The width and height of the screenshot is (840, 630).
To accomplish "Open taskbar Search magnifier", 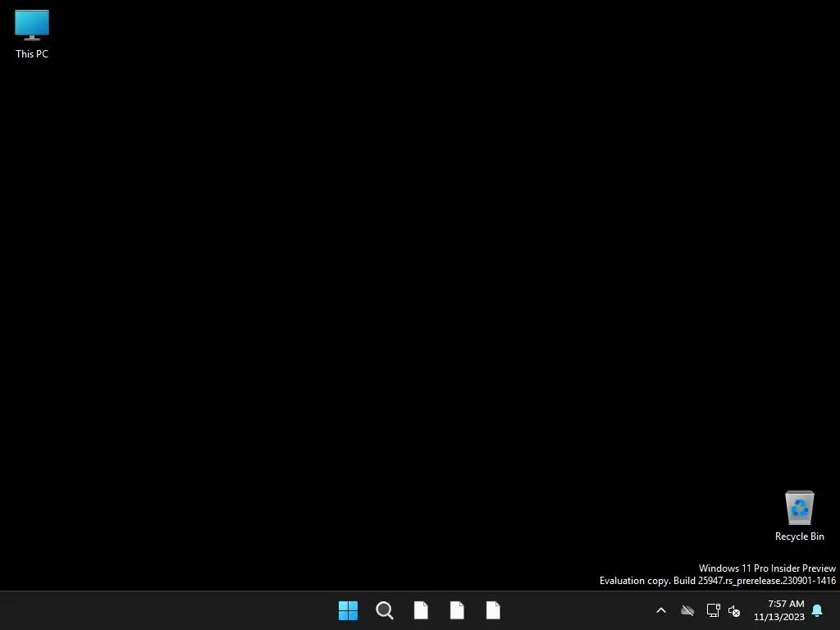I will tap(385, 610).
